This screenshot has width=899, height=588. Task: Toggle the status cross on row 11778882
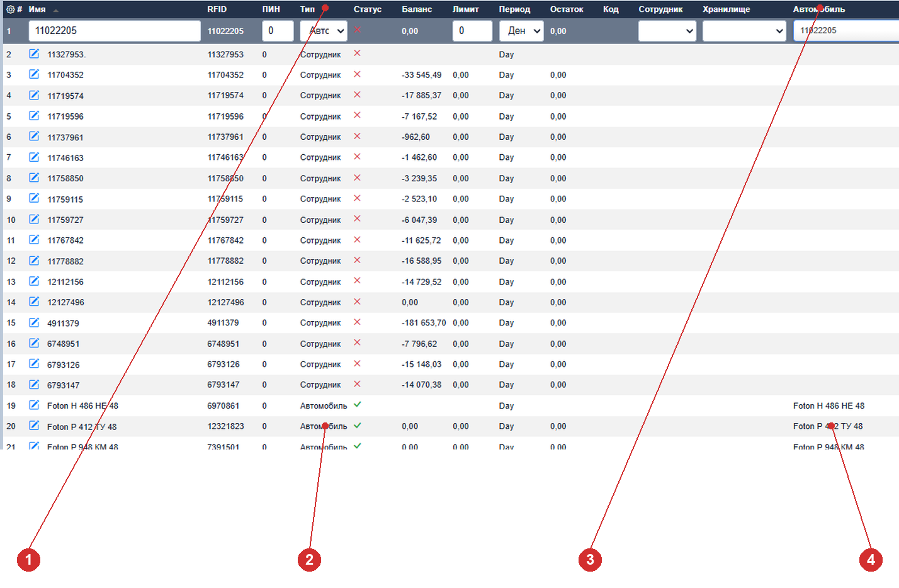point(357,260)
